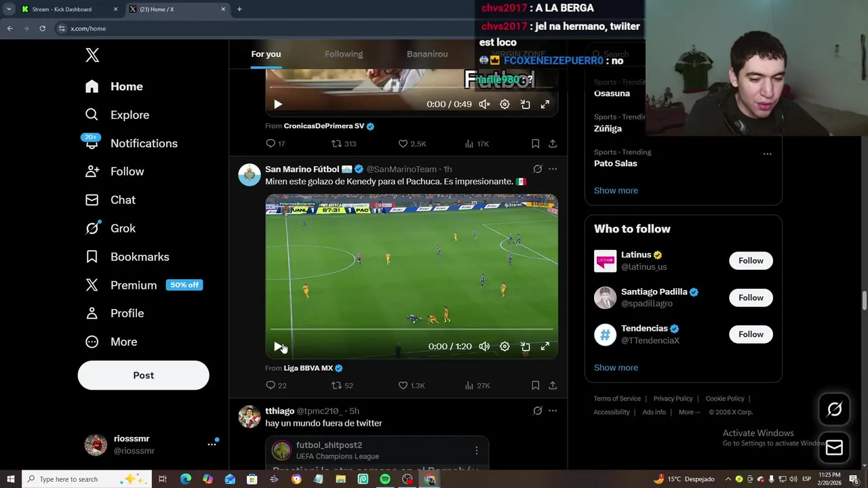Open Chat from the sidebar

click(110, 200)
